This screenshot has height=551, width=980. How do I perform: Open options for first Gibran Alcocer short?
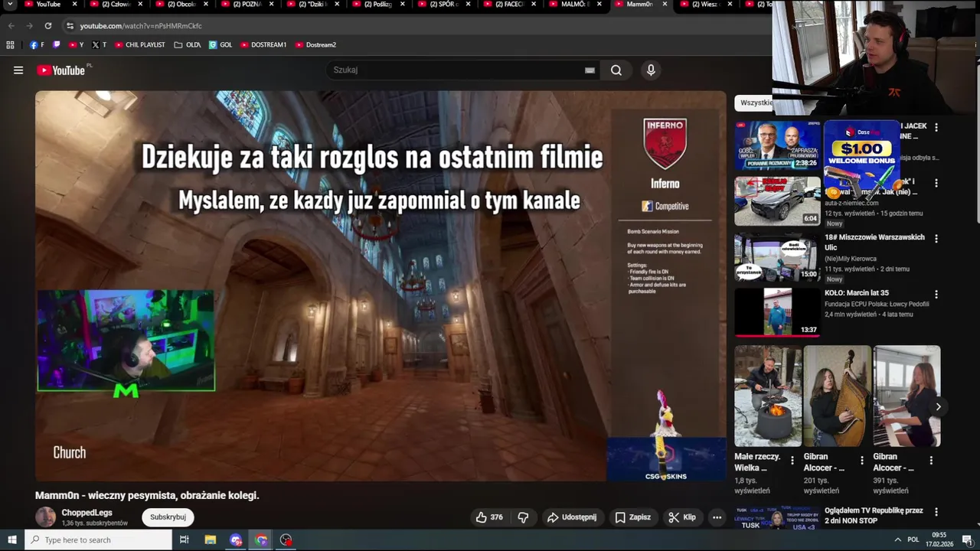862,461
